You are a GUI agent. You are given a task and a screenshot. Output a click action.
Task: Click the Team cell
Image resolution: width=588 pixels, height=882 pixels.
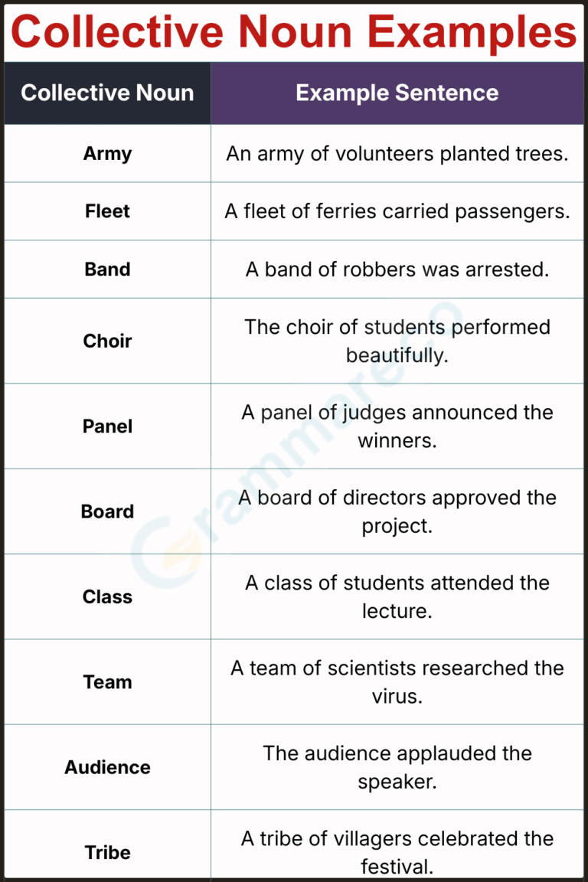(107, 681)
